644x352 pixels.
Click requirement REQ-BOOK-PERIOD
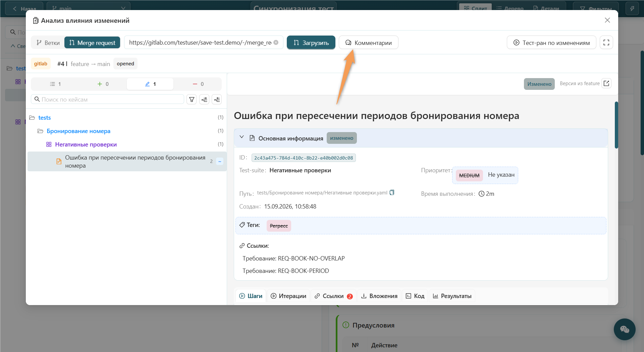point(304,271)
